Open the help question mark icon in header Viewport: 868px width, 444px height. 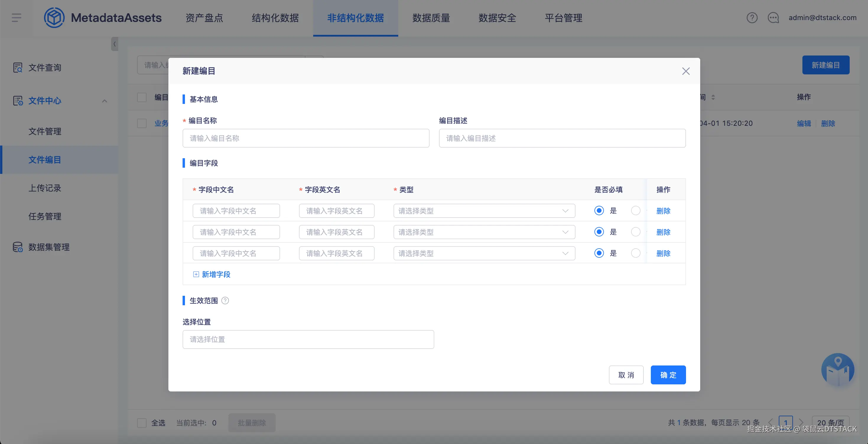coord(752,17)
